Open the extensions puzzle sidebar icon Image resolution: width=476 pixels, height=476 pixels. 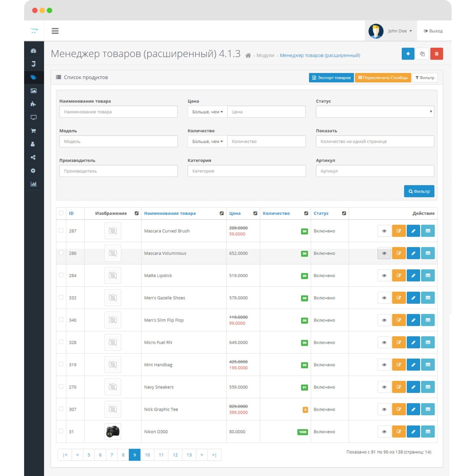(33, 104)
